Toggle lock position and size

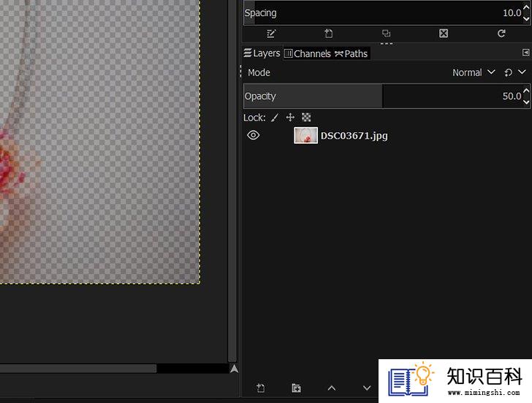pos(290,118)
